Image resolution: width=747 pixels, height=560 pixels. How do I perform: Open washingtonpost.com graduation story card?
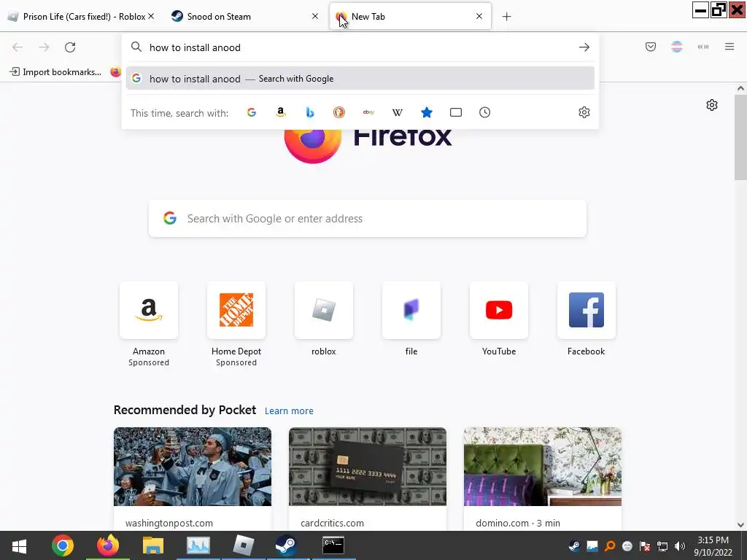(x=193, y=478)
